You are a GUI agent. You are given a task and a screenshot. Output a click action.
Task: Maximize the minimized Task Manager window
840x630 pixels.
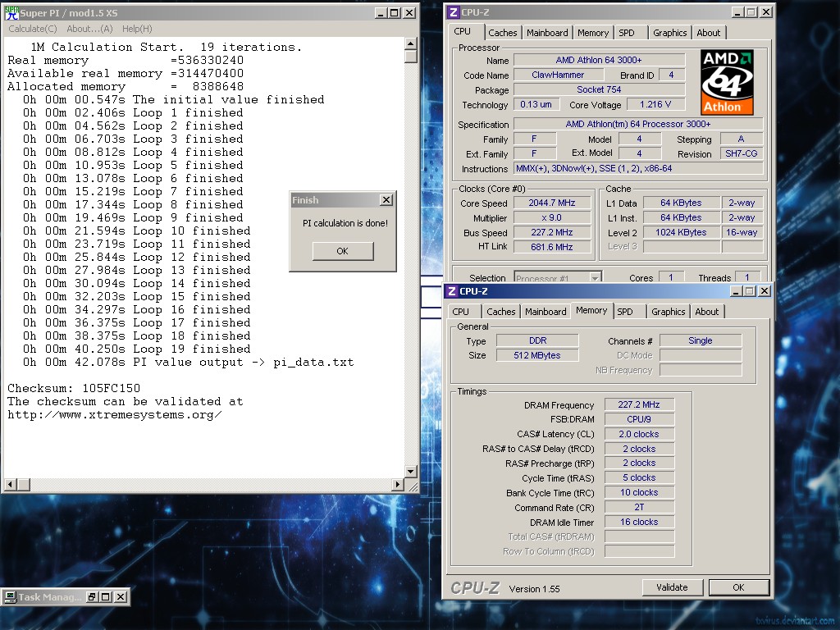(106, 597)
